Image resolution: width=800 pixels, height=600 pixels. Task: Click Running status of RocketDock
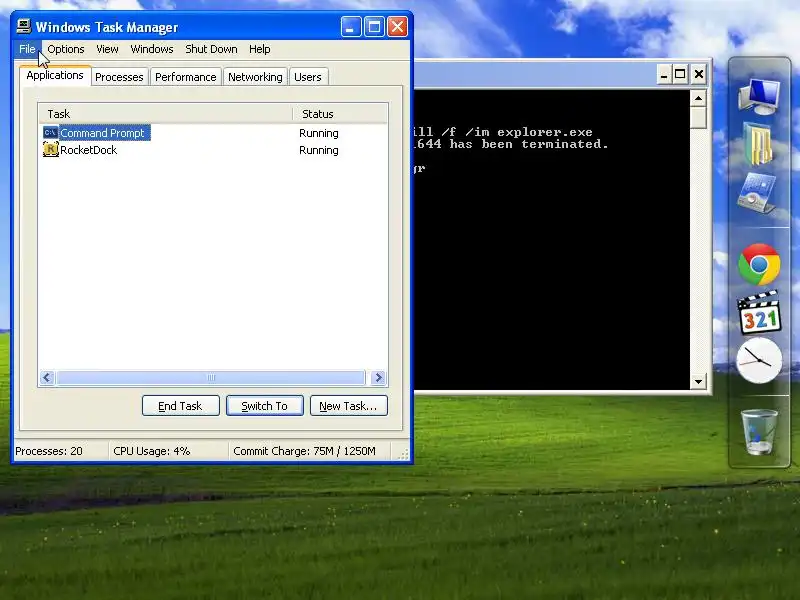point(319,150)
